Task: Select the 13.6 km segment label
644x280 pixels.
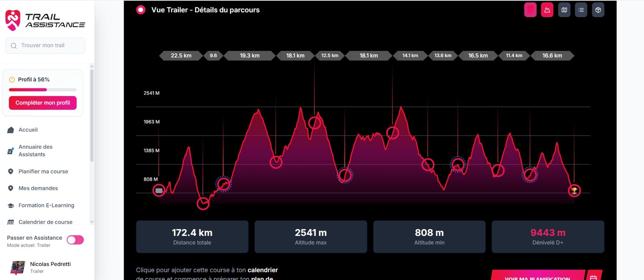Action: click(443, 56)
